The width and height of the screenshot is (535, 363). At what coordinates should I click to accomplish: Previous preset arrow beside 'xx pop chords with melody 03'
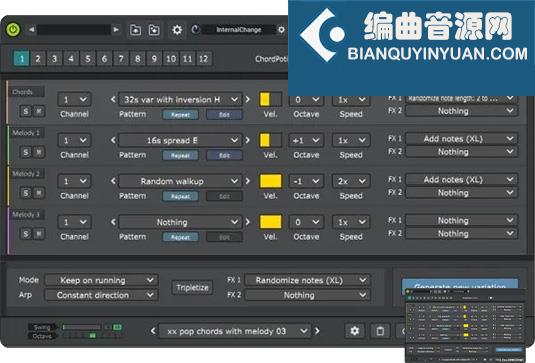pyautogui.click(x=153, y=331)
